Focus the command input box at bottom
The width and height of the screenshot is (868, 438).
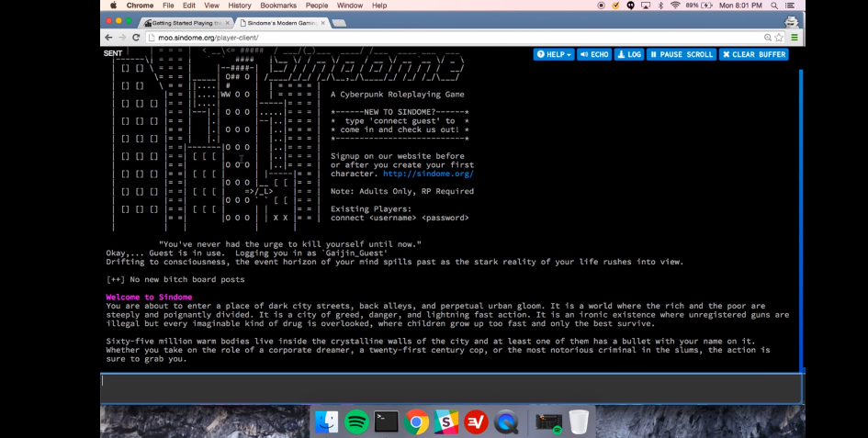point(451,388)
